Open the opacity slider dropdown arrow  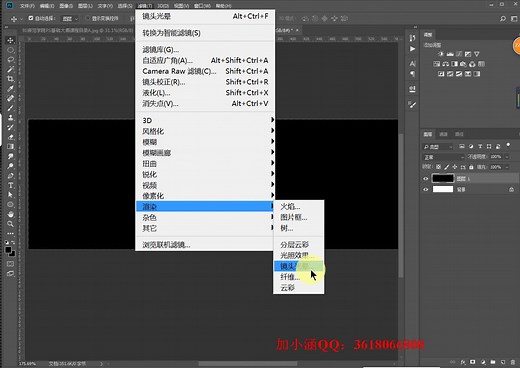507,157
